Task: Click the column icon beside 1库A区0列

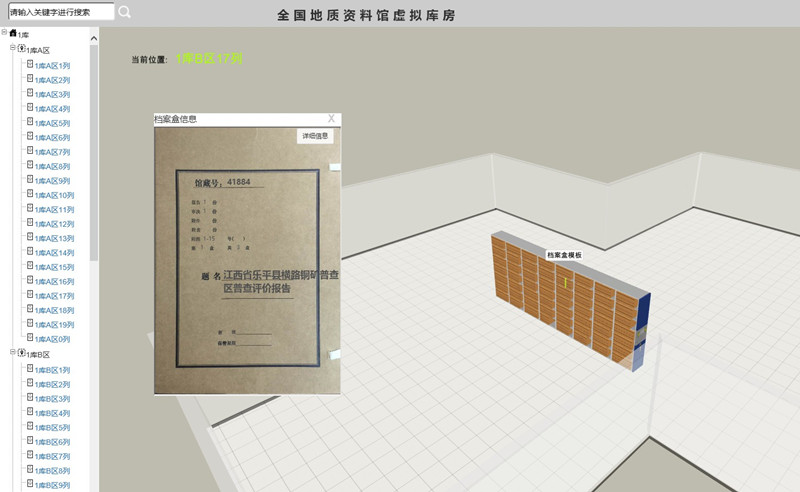Action: click(x=30, y=339)
